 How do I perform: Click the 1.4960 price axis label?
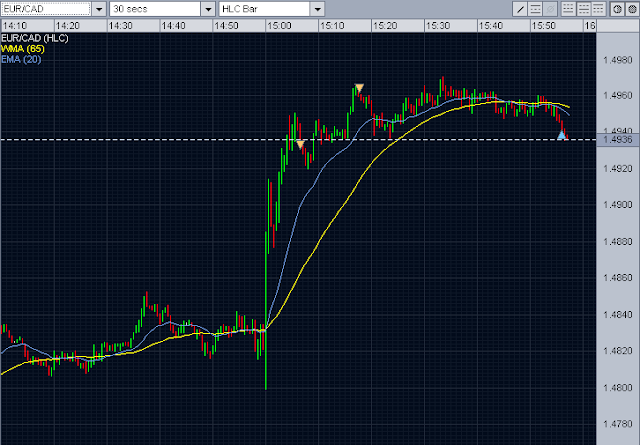coord(618,96)
